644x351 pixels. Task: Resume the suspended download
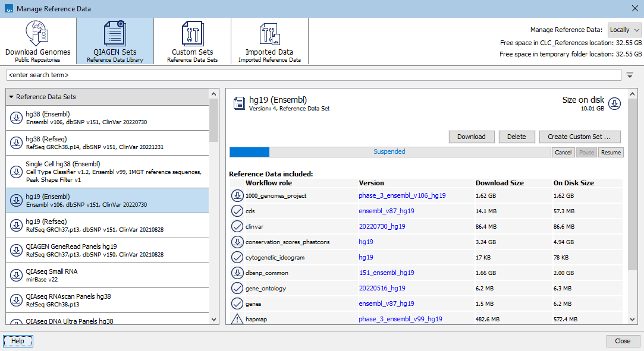point(611,153)
